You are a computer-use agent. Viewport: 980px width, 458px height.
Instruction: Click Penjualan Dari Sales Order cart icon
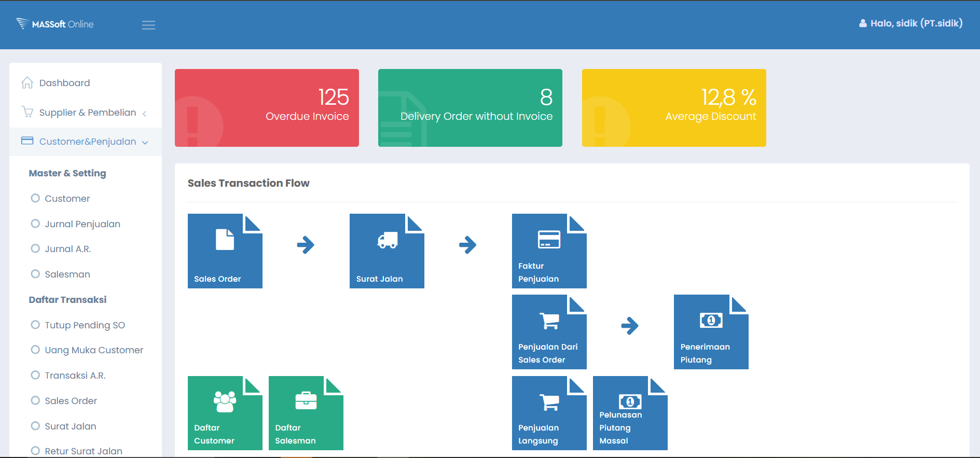(x=549, y=321)
